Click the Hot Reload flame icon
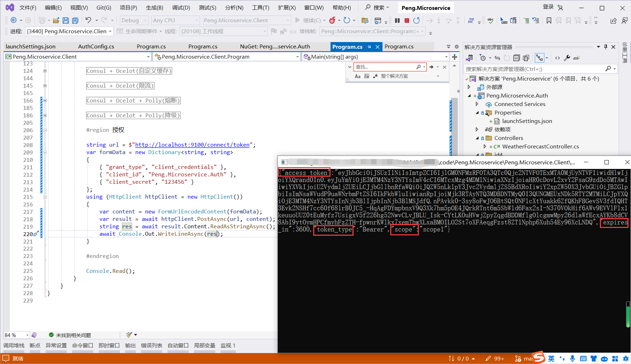 pos(332,20)
